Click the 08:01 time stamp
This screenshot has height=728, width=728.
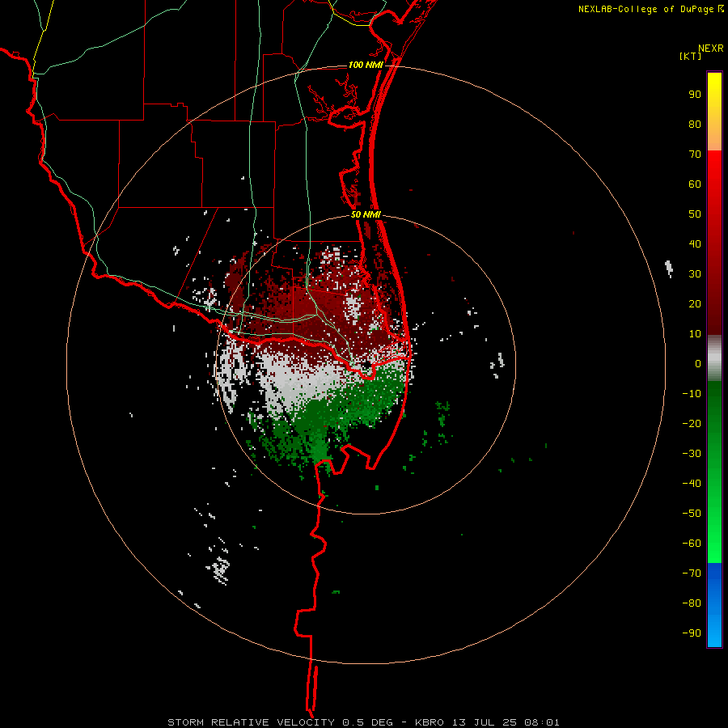(542, 722)
